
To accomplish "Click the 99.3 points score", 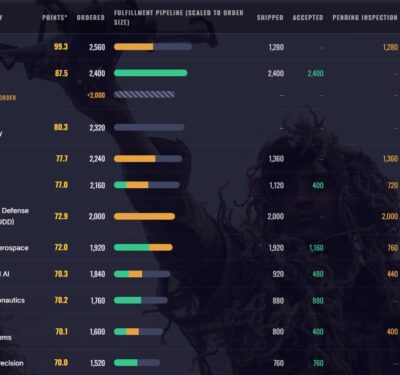I will tap(61, 47).
